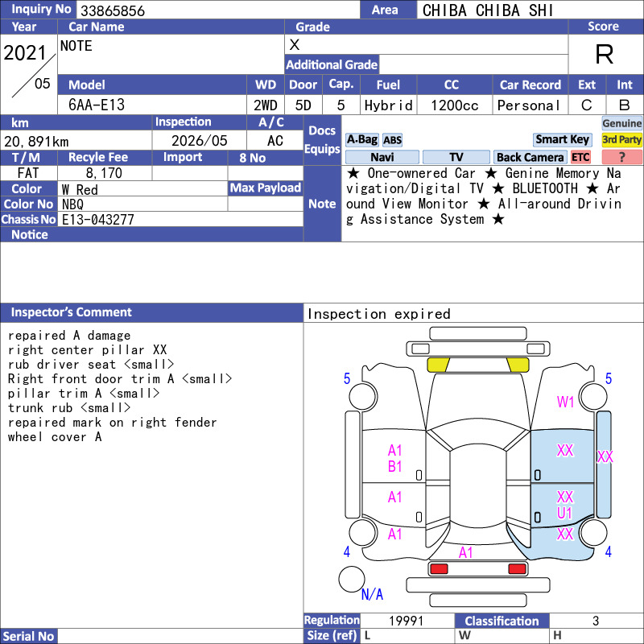Select inquiry number 33865856
The width and height of the screenshot is (644, 644).
[113, 10]
